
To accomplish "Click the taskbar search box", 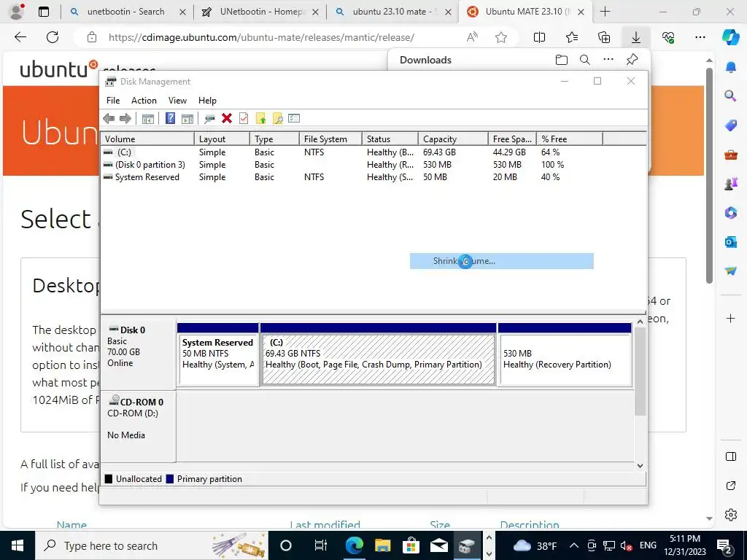I will click(152, 545).
